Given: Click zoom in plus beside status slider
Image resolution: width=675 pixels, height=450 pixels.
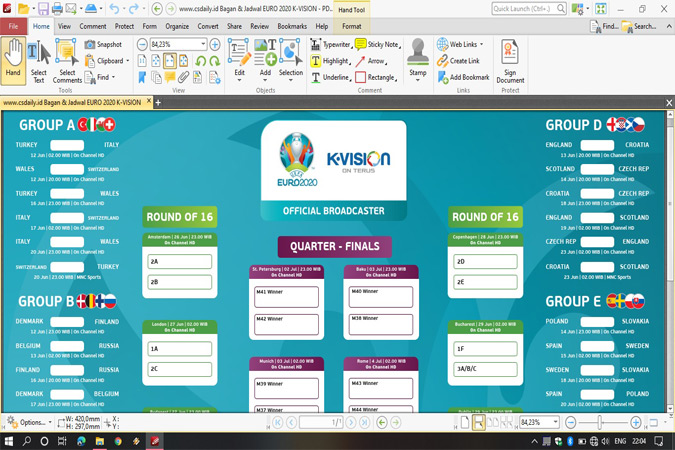Looking at the screenshot, I should [x=636, y=423].
